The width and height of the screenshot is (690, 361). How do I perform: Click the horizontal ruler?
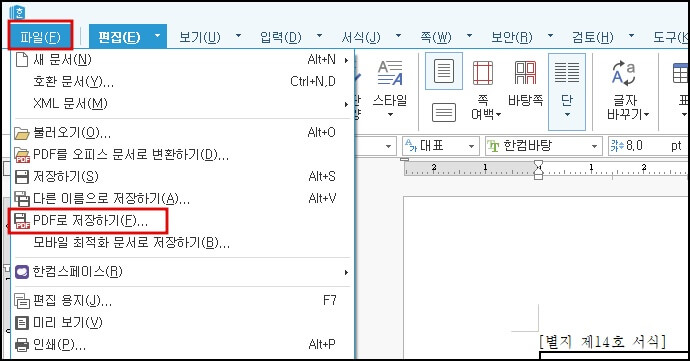(x=546, y=169)
